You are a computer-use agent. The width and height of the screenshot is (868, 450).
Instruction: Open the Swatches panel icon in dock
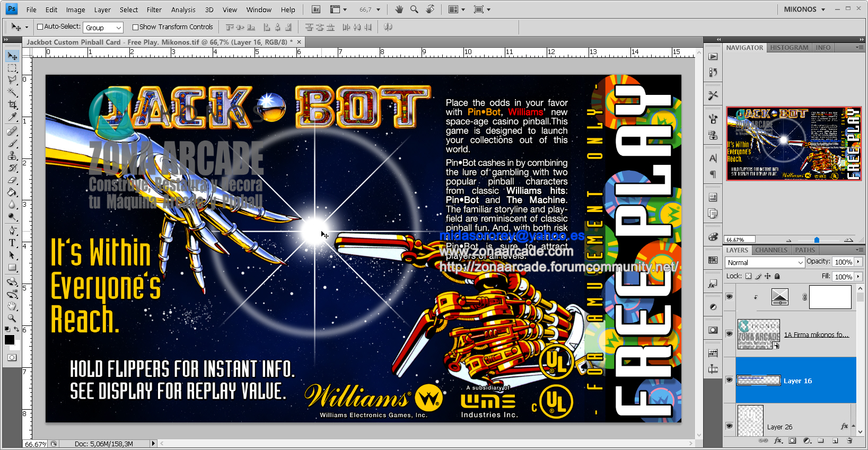pos(713,260)
